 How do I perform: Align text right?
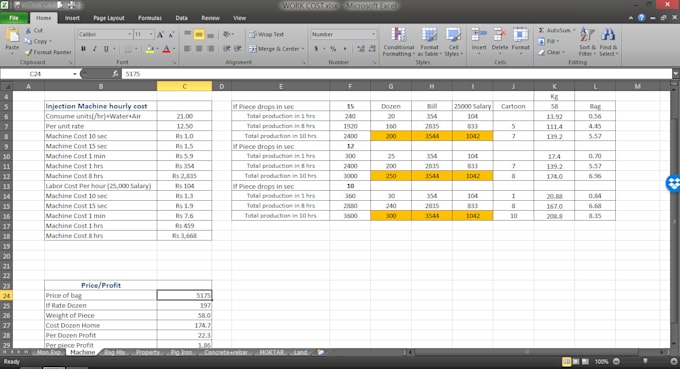pyautogui.click(x=210, y=49)
